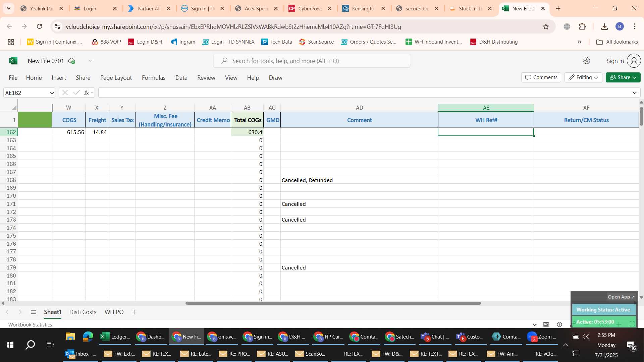Click the horizontal scrollbar thumb
The width and height of the screenshot is (644, 362).
tap(333, 303)
